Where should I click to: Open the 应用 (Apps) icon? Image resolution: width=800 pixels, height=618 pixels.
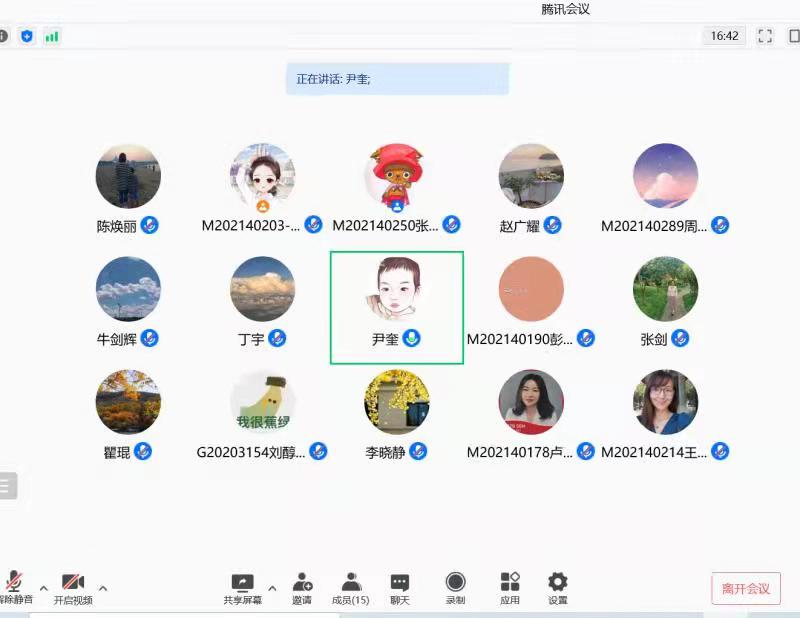click(x=510, y=583)
